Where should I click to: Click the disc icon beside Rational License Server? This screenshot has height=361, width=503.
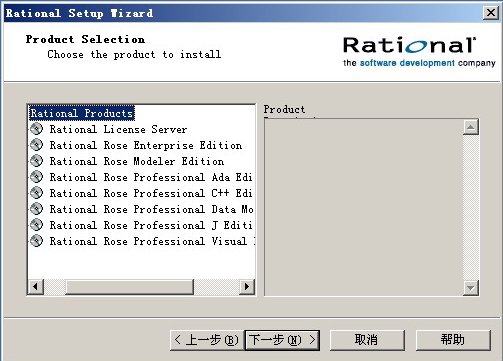pyautogui.click(x=37, y=129)
